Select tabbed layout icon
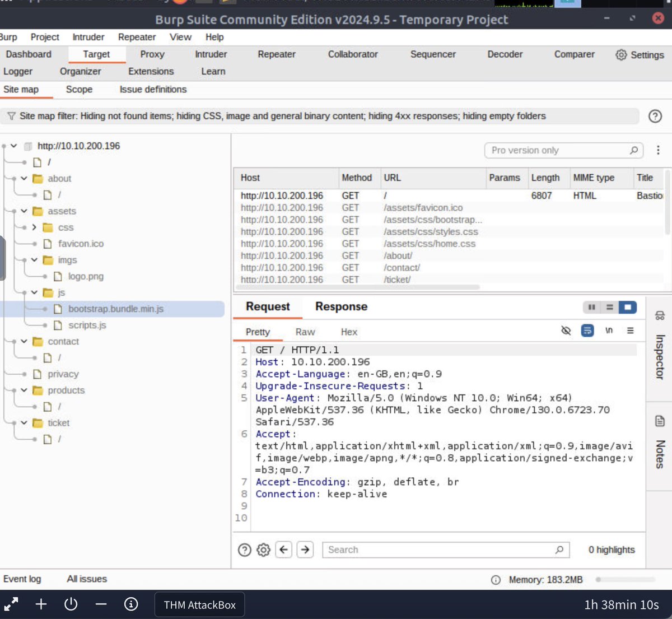Screen dimensions: 672x619 pos(628,307)
